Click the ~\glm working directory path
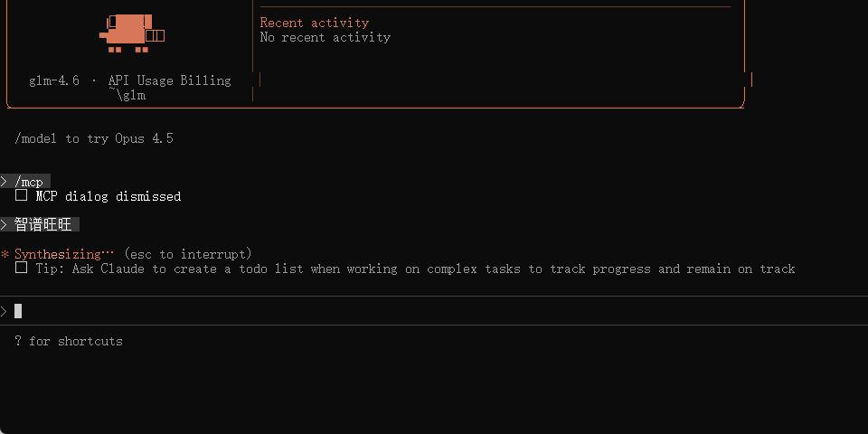The width and height of the screenshot is (868, 434). [127, 95]
